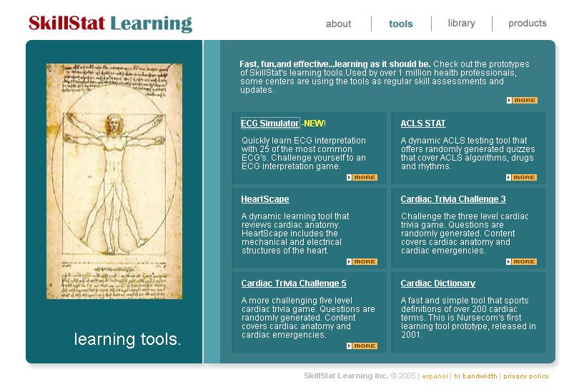The width and height of the screenshot is (579, 392).
Task: Click the HeartScape description paragraph
Action: 295,233
